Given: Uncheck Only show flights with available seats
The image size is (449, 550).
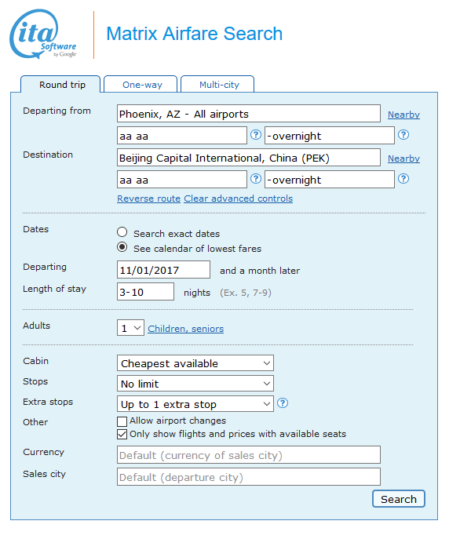Looking at the screenshot, I should 122,434.
